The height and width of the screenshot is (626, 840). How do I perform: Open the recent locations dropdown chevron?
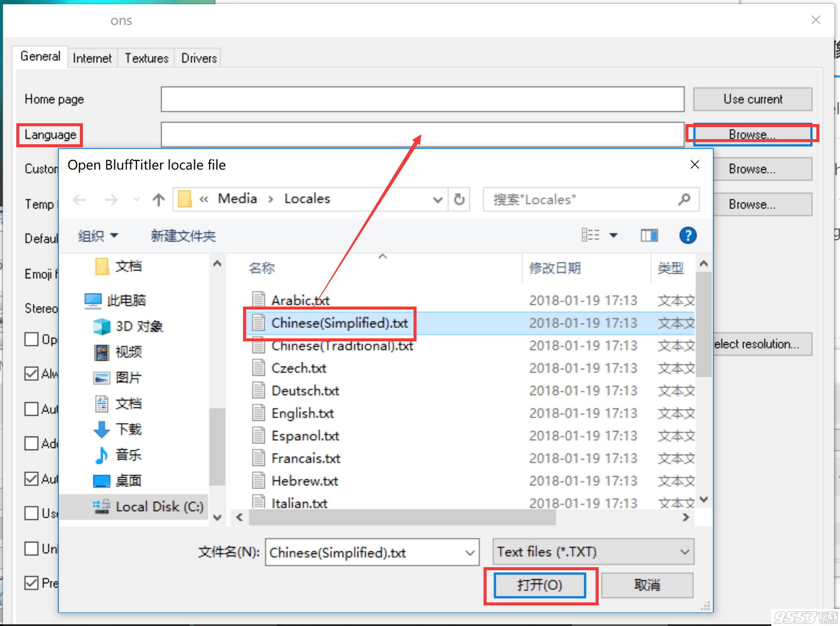tap(136, 199)
